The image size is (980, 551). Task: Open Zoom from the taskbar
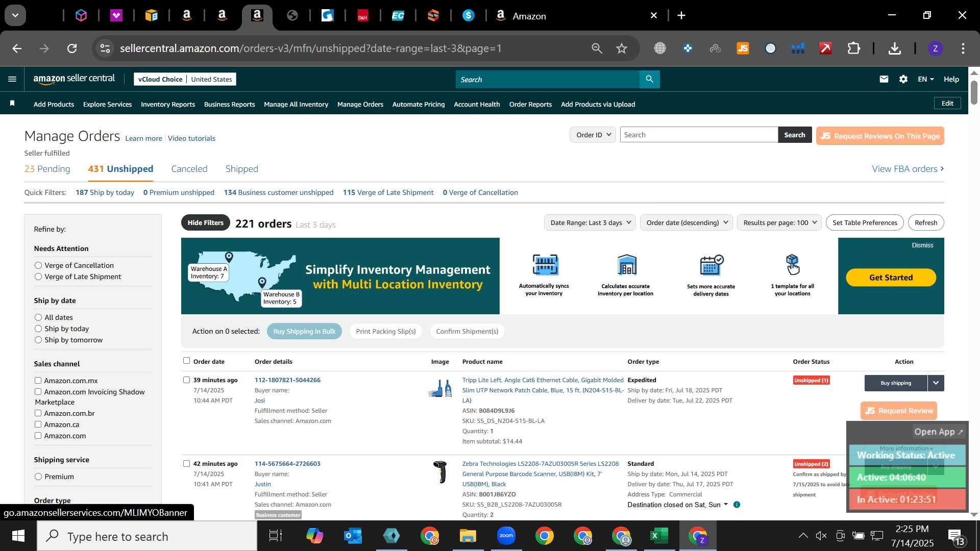(506, 536)
